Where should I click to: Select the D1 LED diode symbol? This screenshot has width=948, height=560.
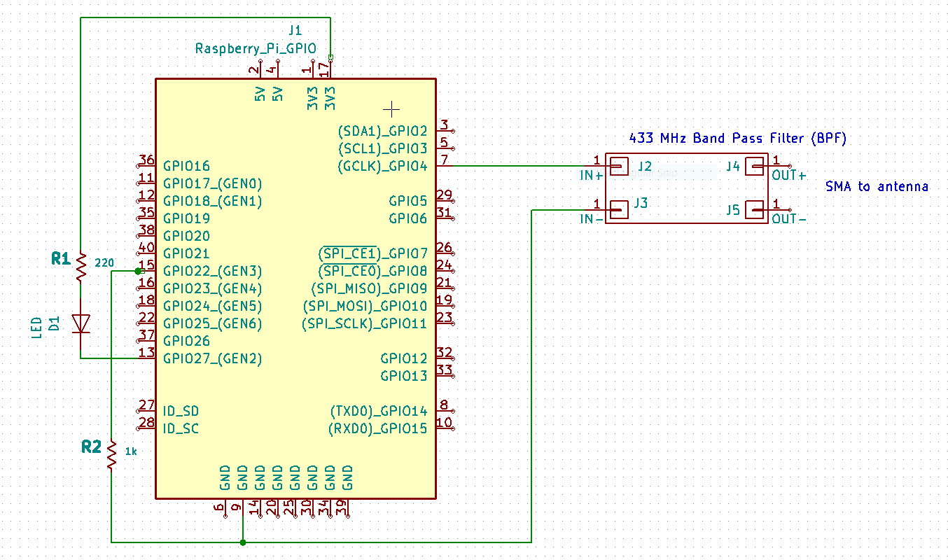81,323
